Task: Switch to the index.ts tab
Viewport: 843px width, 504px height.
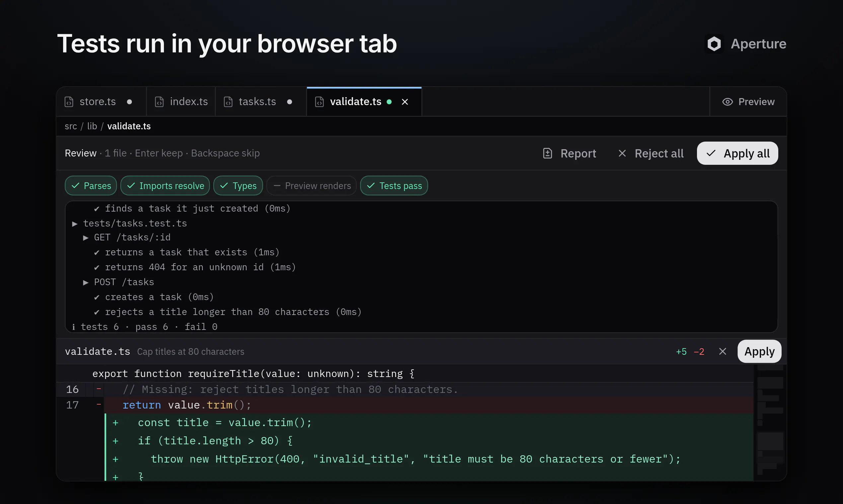Action: tap(181, 101)
